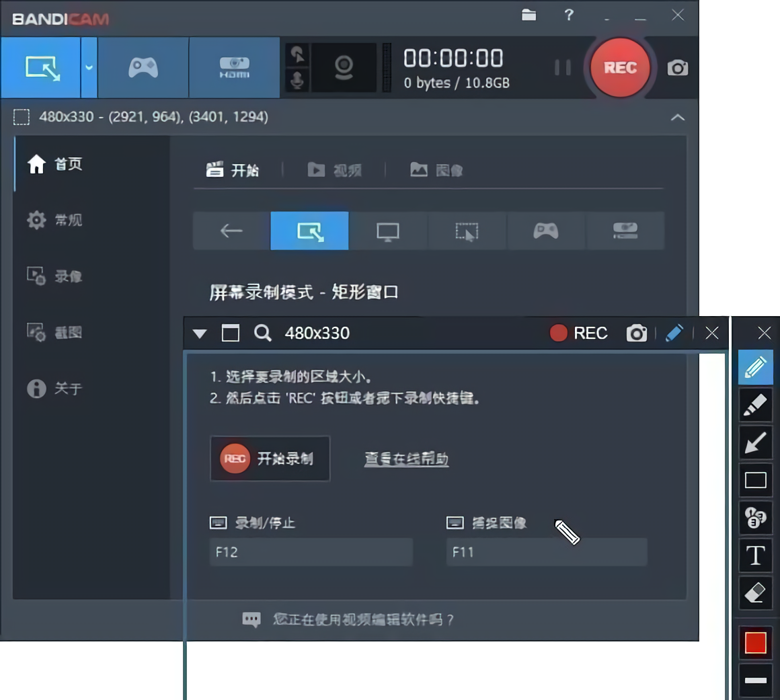The width and height of the screenshot is (780, 700).
Task: Select the Highlighter drawing tool
Action: 755,405
